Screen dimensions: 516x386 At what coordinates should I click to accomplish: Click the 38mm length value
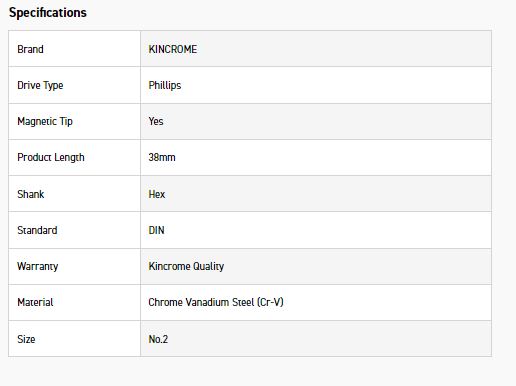[162, 157]
